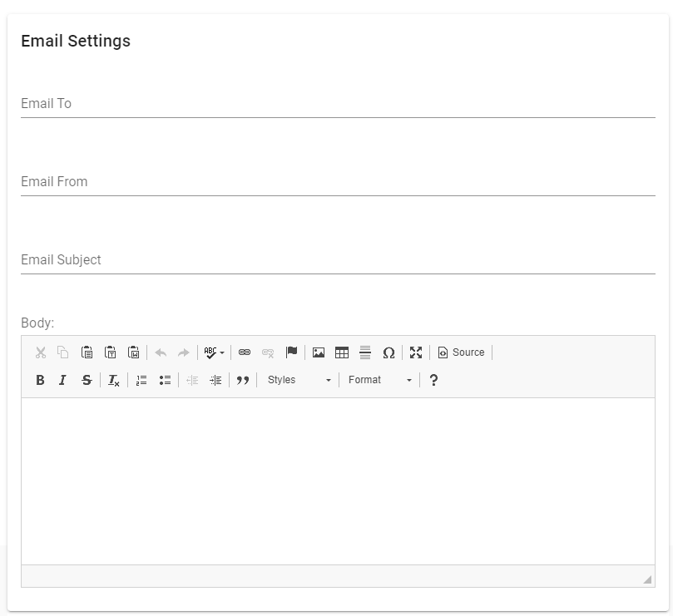Toggle the numbered list
Screen dimensions: 673x616
click(141, 380)
